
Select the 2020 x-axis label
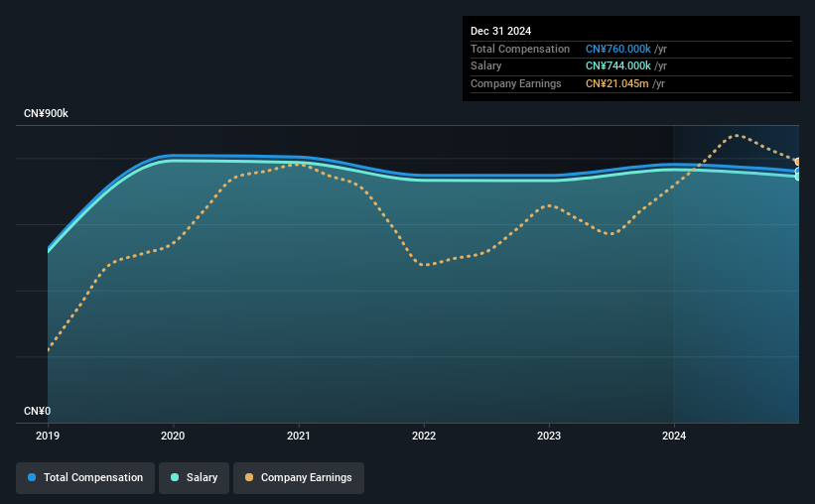[x=173, y=436]
